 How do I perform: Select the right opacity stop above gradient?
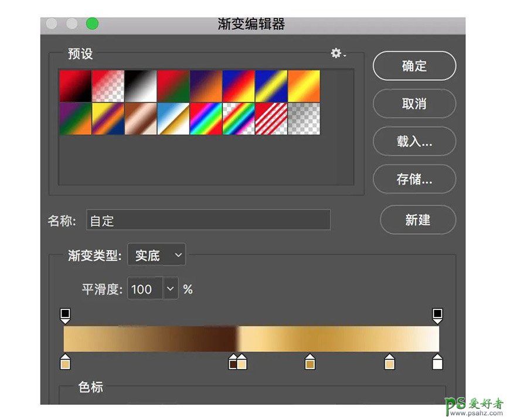437,316
